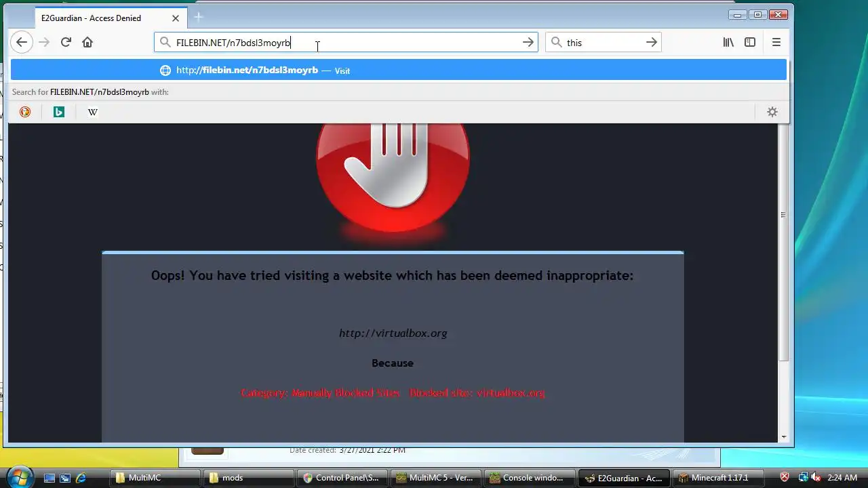Select the E2Guardian - Access Denied tab

(111, 18)
